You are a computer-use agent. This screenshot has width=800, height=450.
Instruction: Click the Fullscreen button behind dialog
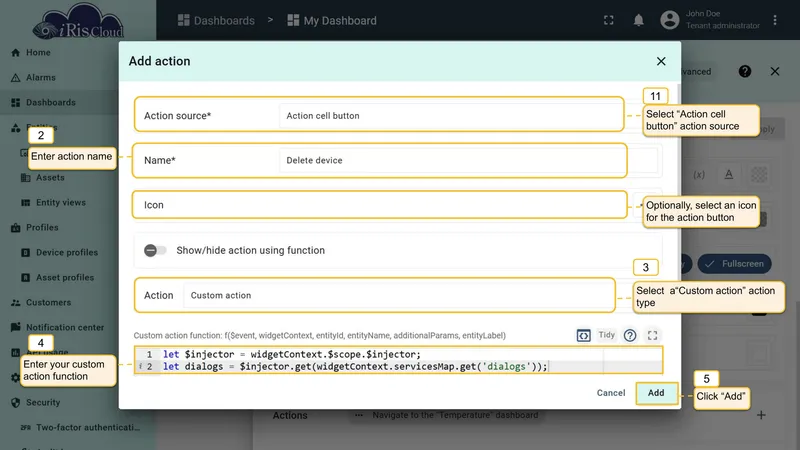point(735,264)
